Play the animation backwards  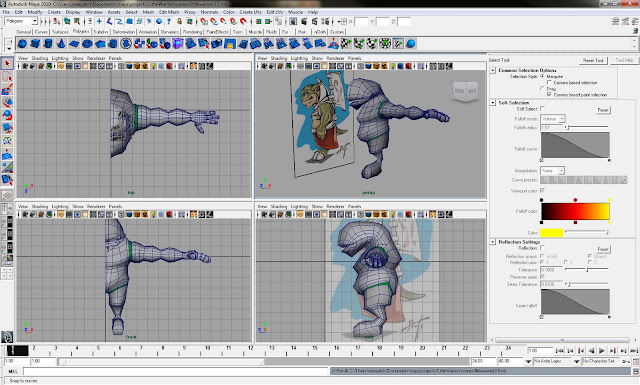(591, 351)
